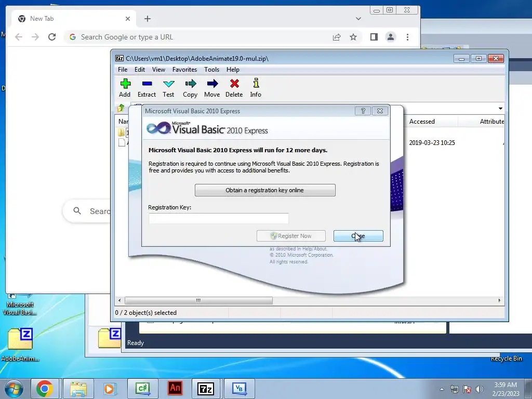Click Chrome back arrow

19,37
